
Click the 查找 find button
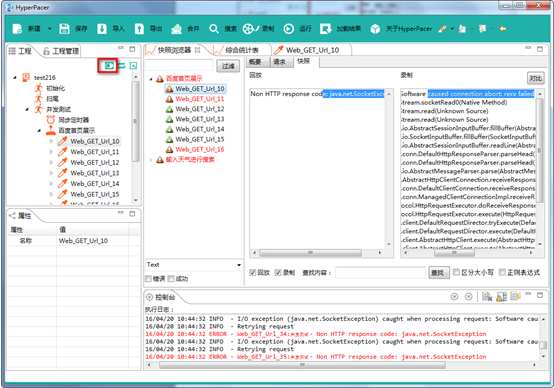(439, 272)
